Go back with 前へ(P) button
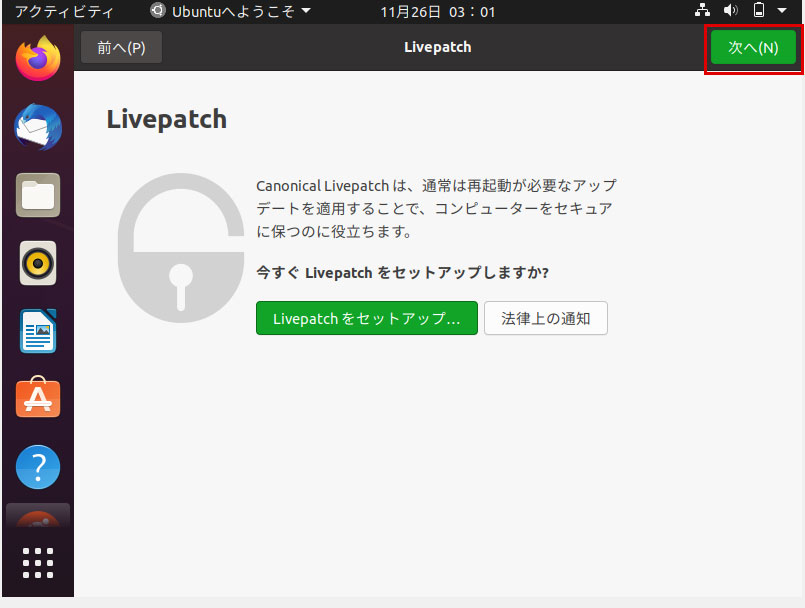 click(x=122, y=47)
